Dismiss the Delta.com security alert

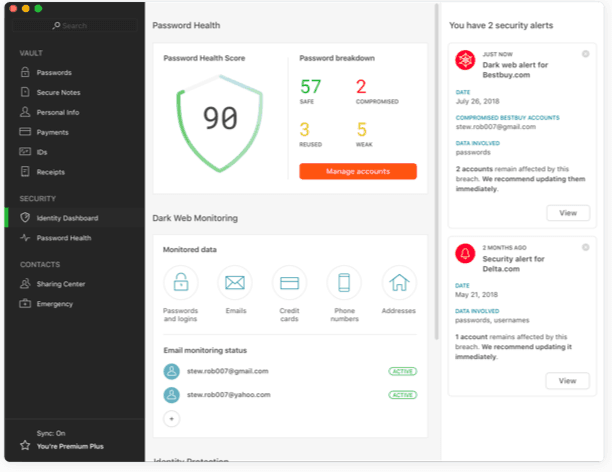pyautogui.click(x=585, y=245)
